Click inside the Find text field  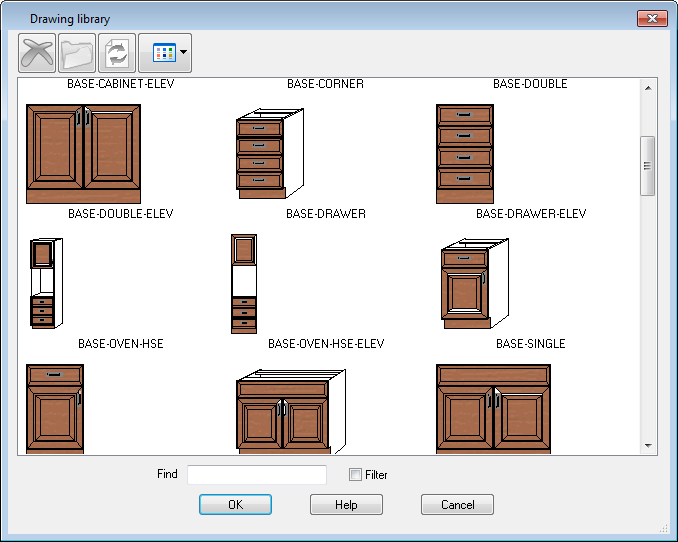click(257, 475)
